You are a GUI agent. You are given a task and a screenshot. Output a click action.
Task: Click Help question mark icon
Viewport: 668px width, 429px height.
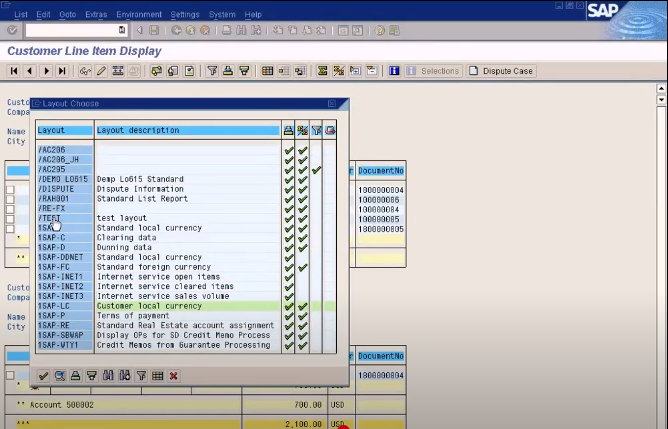[x=380, y=30]
